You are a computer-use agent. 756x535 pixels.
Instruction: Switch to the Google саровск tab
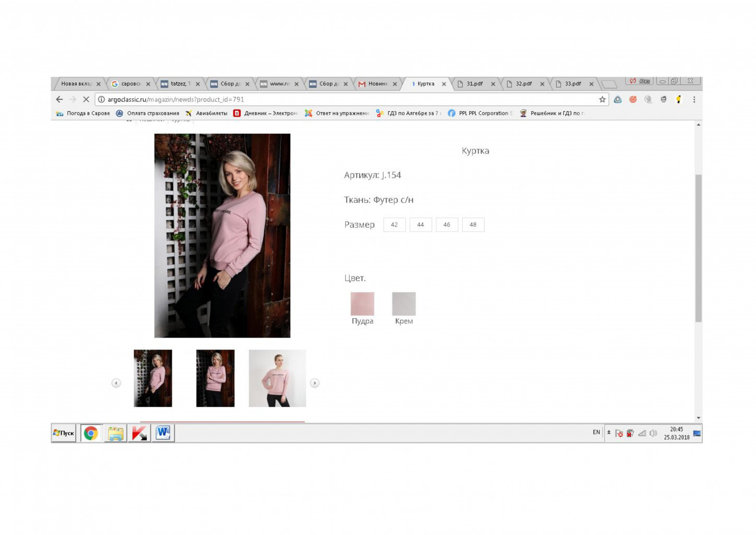point(131,84)
